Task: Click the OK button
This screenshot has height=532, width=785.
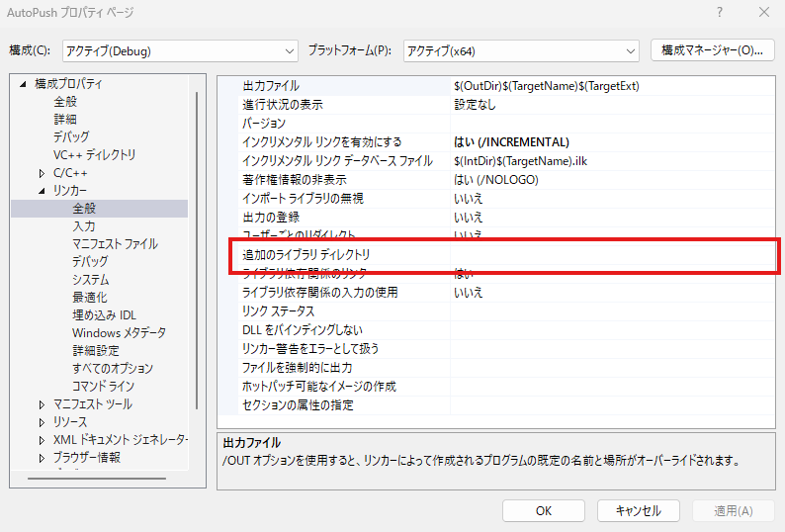Action: pos(543,511)
